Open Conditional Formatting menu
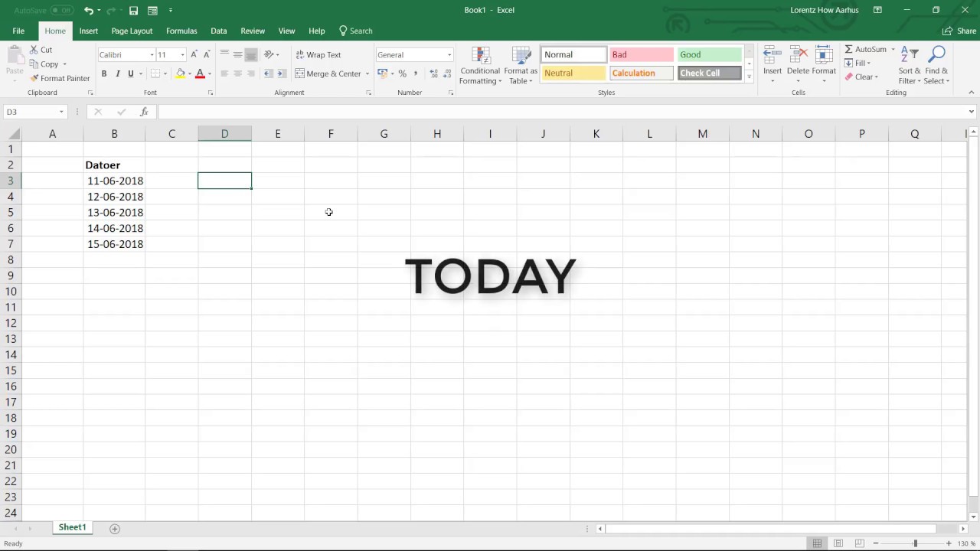The height and width of the screenshot is (551, 980). (x=480, y=66)
